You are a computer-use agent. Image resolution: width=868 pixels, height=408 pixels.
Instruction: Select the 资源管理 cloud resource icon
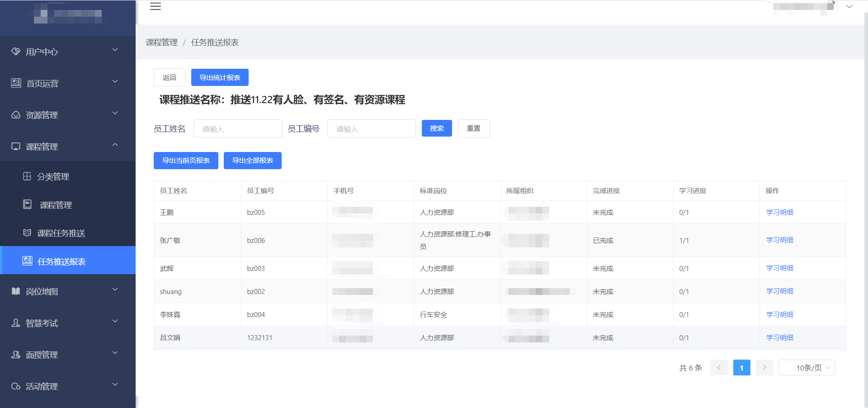pos(16,115)
